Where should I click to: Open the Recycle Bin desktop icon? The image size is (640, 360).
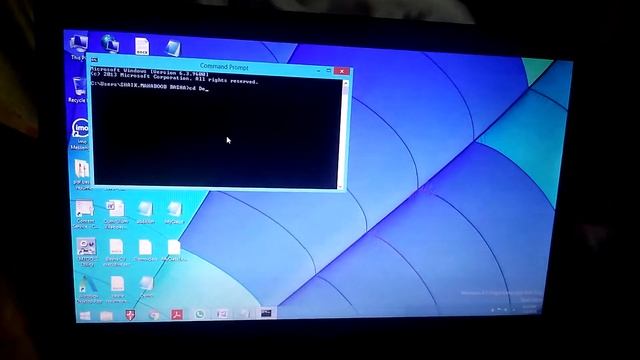click(x=78, y=89)
